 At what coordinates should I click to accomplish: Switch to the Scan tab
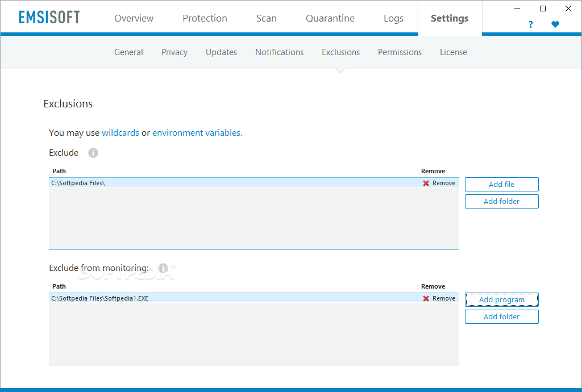pos(267,18)
